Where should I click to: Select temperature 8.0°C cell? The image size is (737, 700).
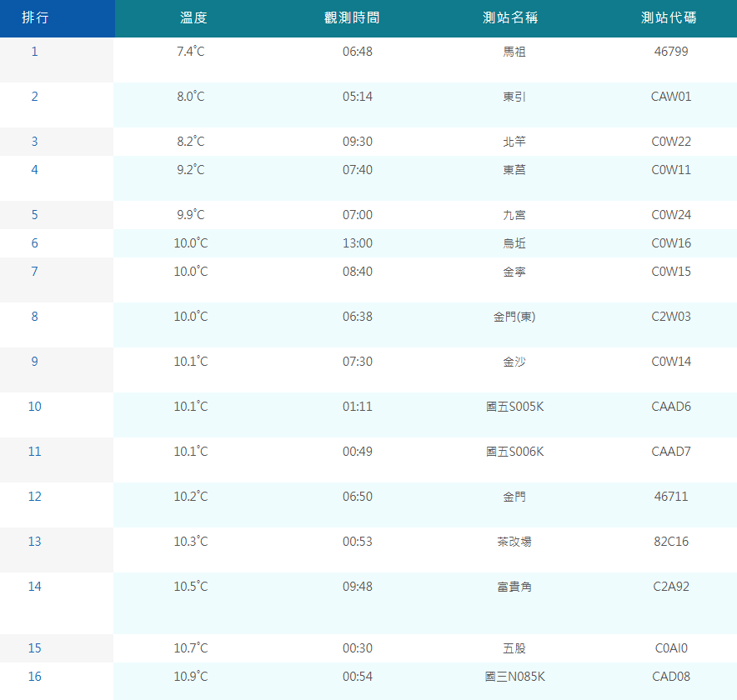click(x=191, y=97)
